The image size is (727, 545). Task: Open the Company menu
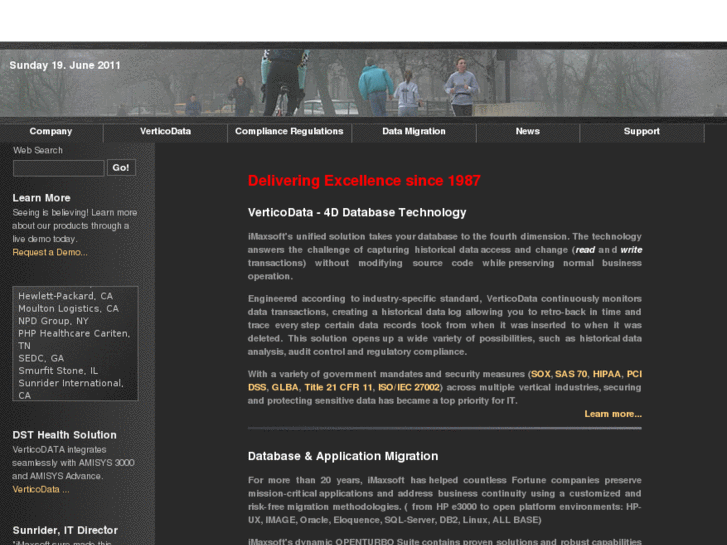[51, 131]
